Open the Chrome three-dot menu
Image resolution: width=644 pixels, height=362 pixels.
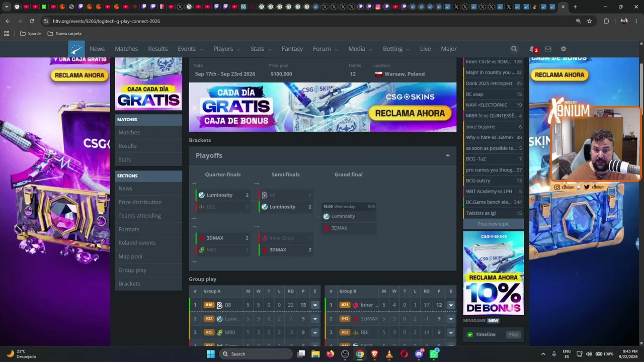(x=636, y=21)
